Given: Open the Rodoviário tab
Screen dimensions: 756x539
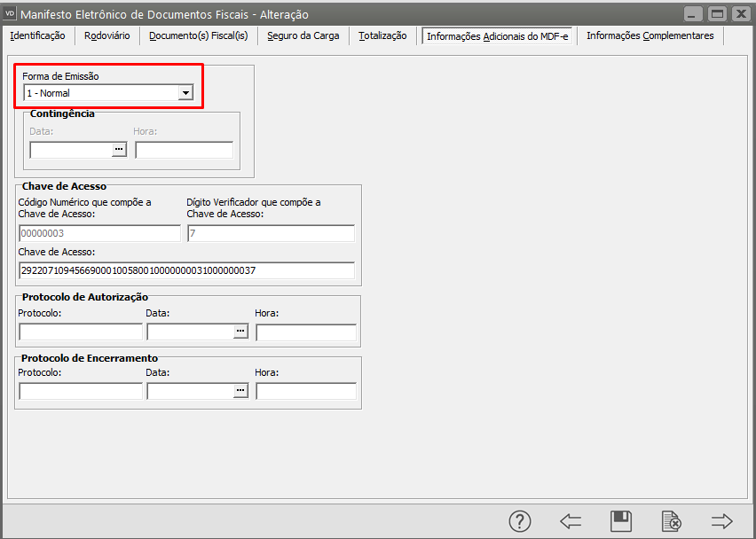Looking at the screenshot, I should tap(107, 35).
